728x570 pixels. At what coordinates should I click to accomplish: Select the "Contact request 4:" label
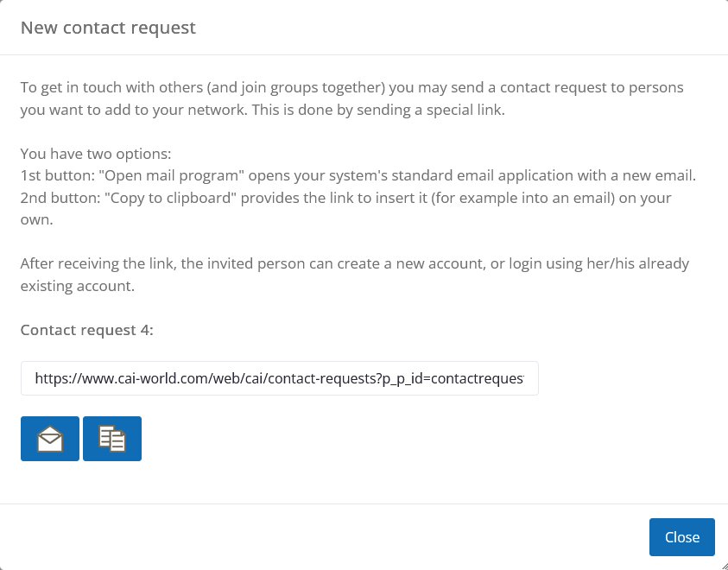(x=87, y=329)
